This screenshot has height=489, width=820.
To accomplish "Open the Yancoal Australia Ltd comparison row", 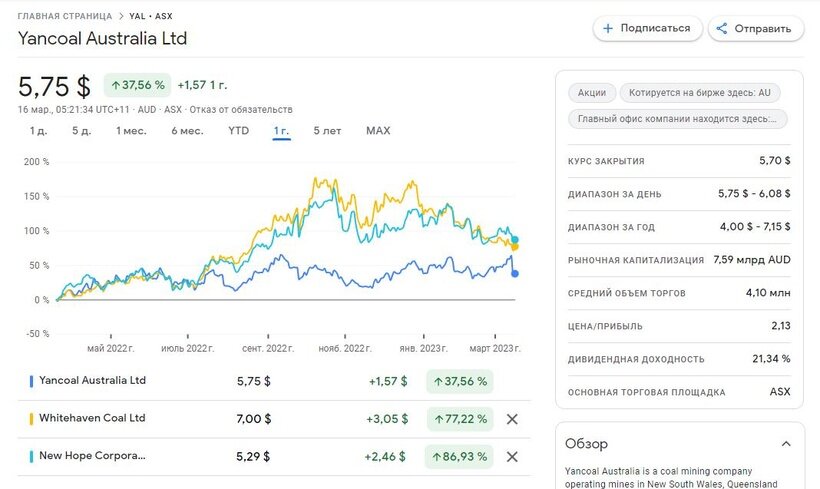I will coord(274,381).
